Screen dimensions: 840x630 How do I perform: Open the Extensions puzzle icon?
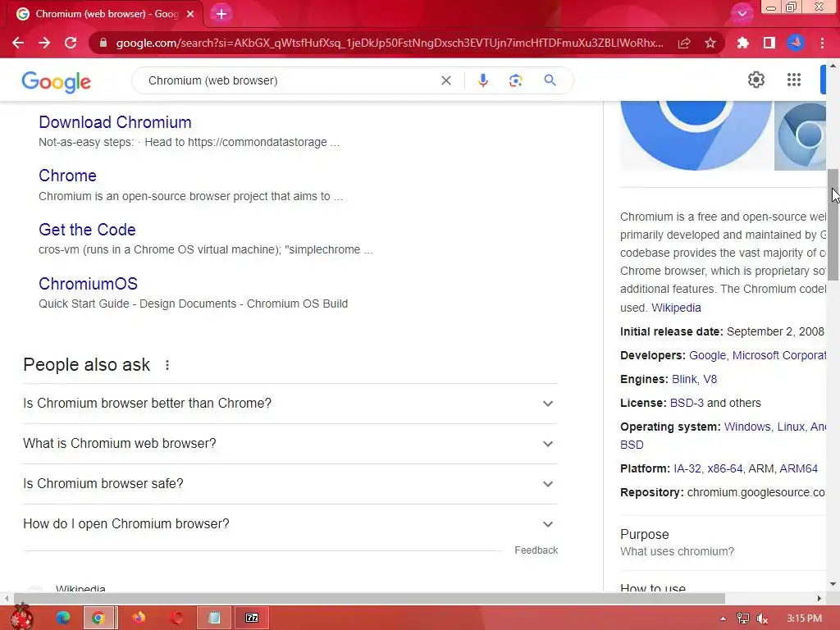(742, 43)
